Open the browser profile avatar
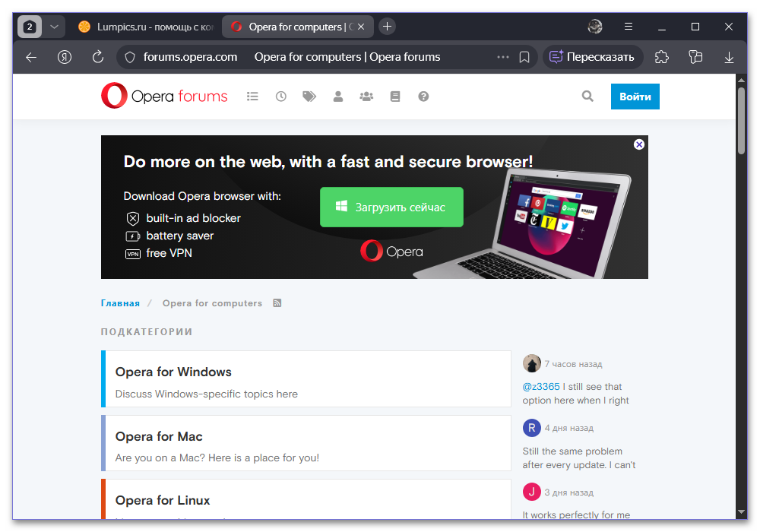760x532 pixels. pos(595,27)
